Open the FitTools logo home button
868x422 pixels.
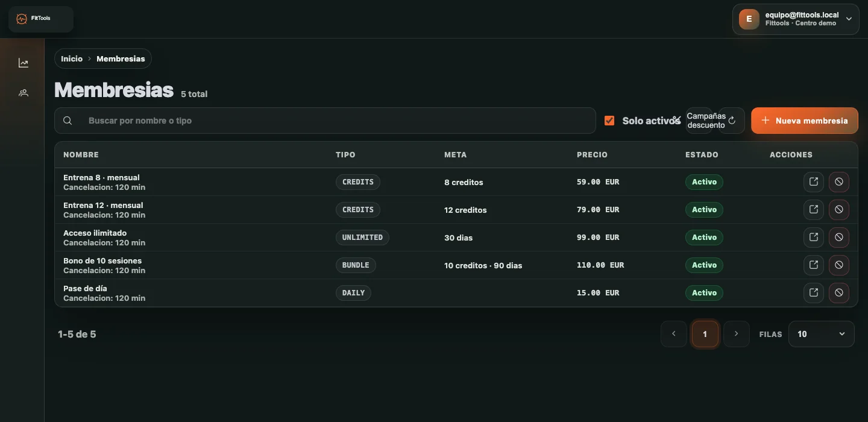point(40,19)
